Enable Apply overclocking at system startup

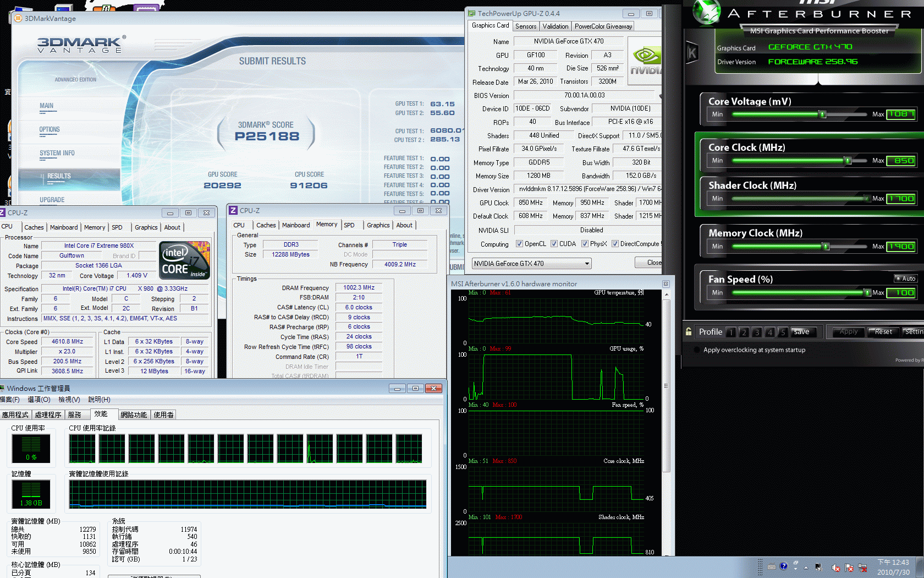coord(697,350)
